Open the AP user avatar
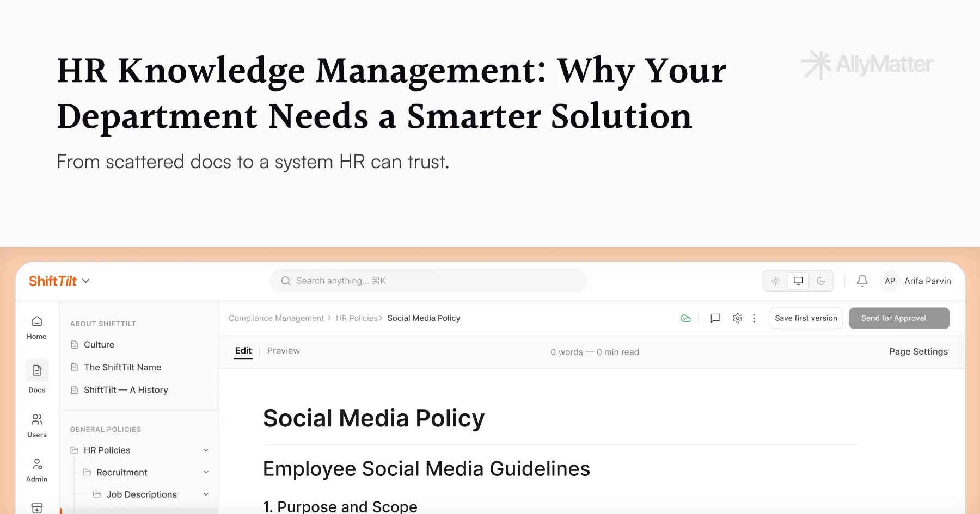 point(890,281)
